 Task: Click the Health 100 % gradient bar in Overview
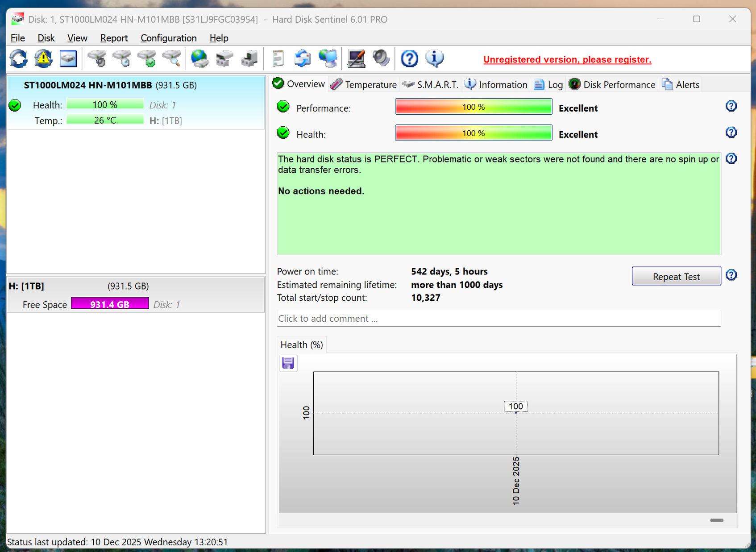pyautogui.click(x=474, y=133)
